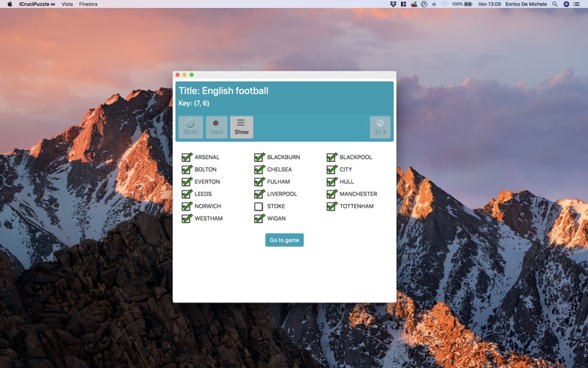Open Notification Center list icon
Viewport: 588px width, 368px height.
[x=577, y=4]
